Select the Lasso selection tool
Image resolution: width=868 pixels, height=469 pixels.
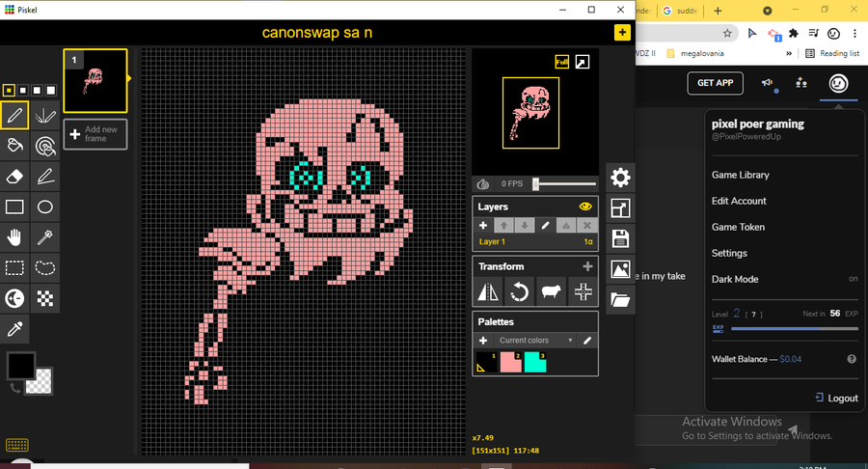coord(44,268)
